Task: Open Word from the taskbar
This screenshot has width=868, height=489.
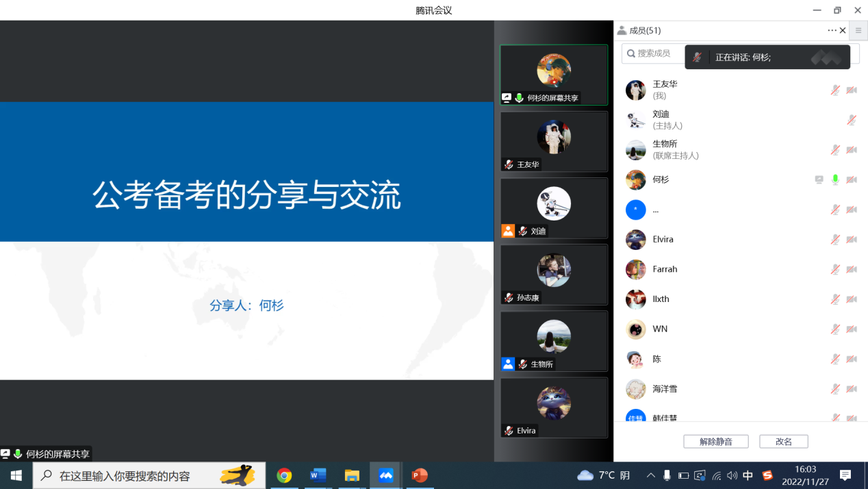Action: coord(318,475)
